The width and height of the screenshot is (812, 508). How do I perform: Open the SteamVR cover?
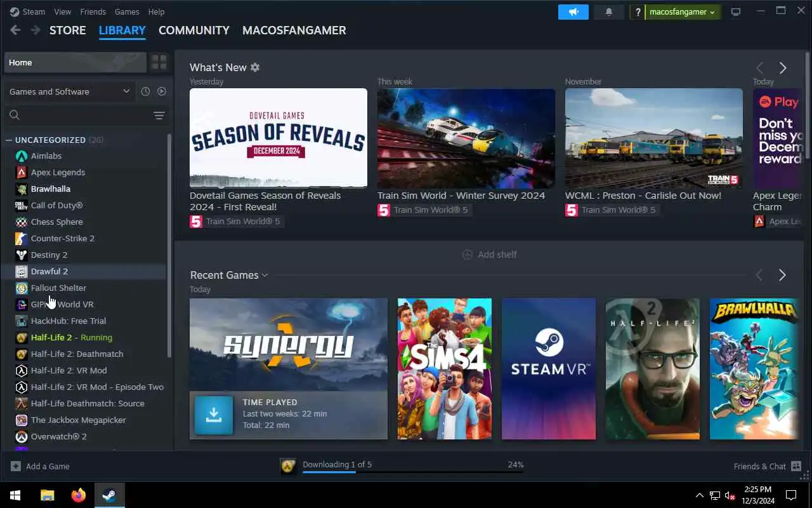coord(549,369)
